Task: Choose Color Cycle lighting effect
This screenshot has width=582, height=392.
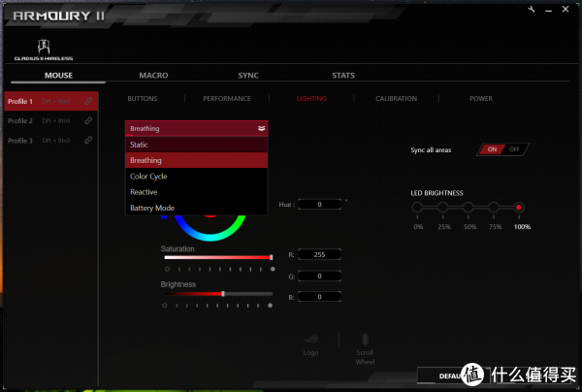Action: [196, 177]
